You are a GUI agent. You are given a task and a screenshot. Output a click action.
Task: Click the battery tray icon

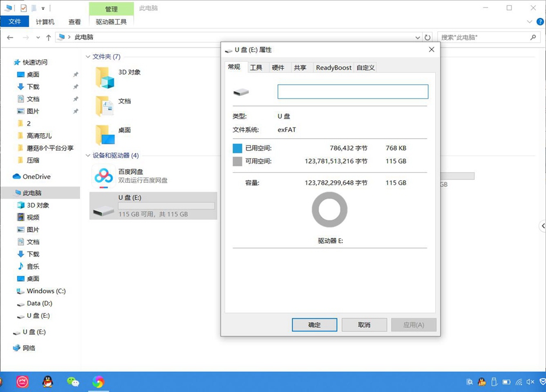(507, 382)
